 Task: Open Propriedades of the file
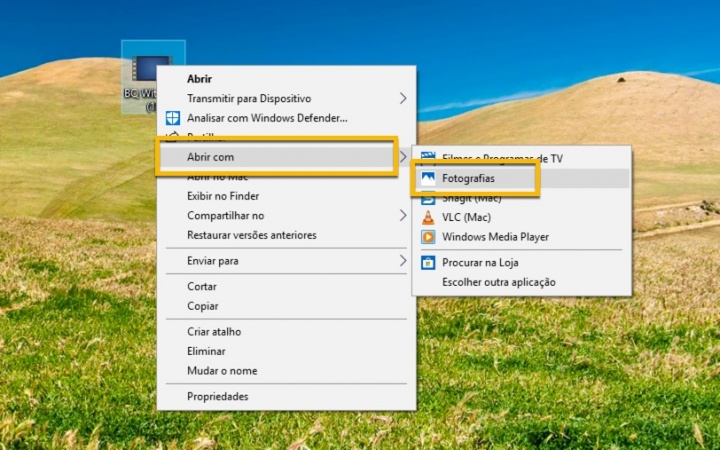tap(217, 396)
